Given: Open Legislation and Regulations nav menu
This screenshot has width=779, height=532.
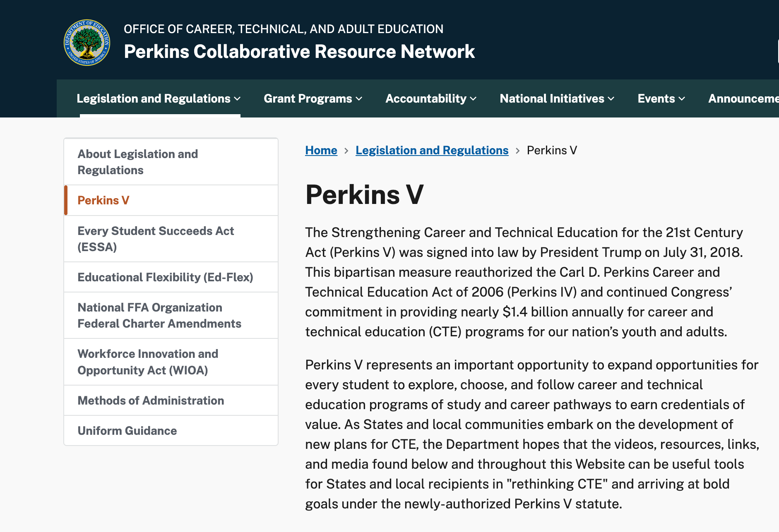Looking at the screenshot, I should [159, 98].
